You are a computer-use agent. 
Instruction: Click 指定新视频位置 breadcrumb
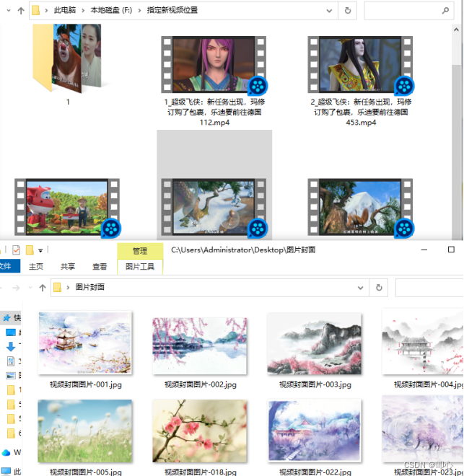tap(172, 10)
